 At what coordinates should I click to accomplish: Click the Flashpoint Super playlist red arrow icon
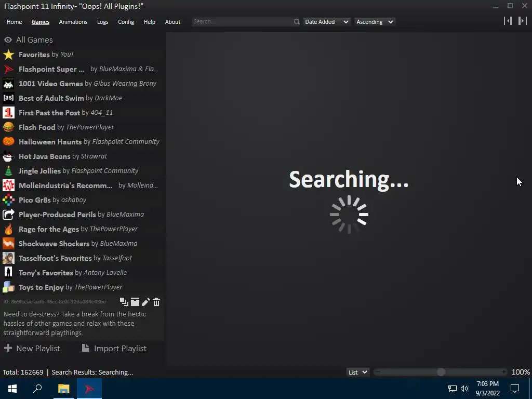point(8,69)
